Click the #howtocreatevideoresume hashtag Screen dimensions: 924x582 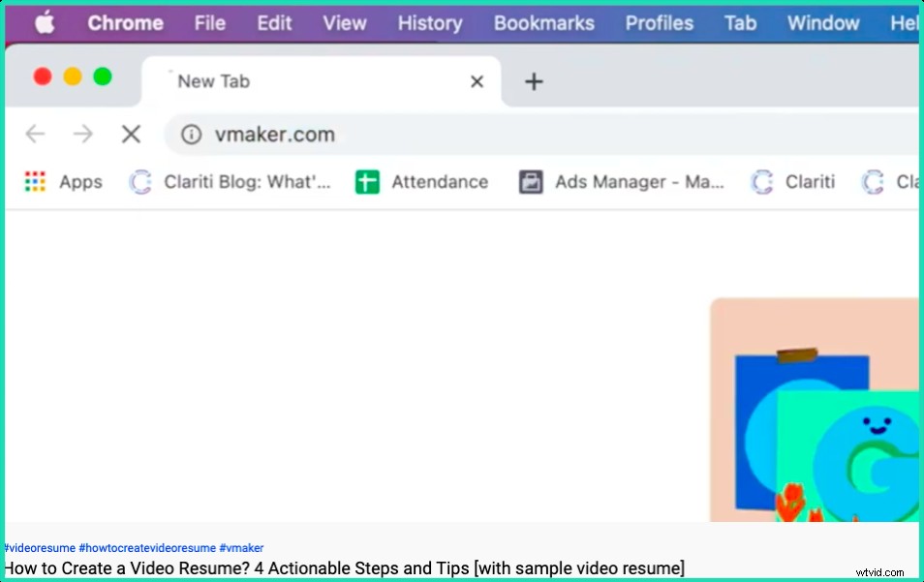tap(147, 548)
